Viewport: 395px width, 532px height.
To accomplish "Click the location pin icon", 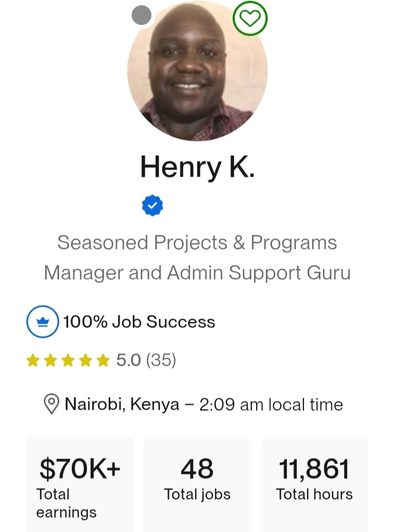I will tap(51, 405).
